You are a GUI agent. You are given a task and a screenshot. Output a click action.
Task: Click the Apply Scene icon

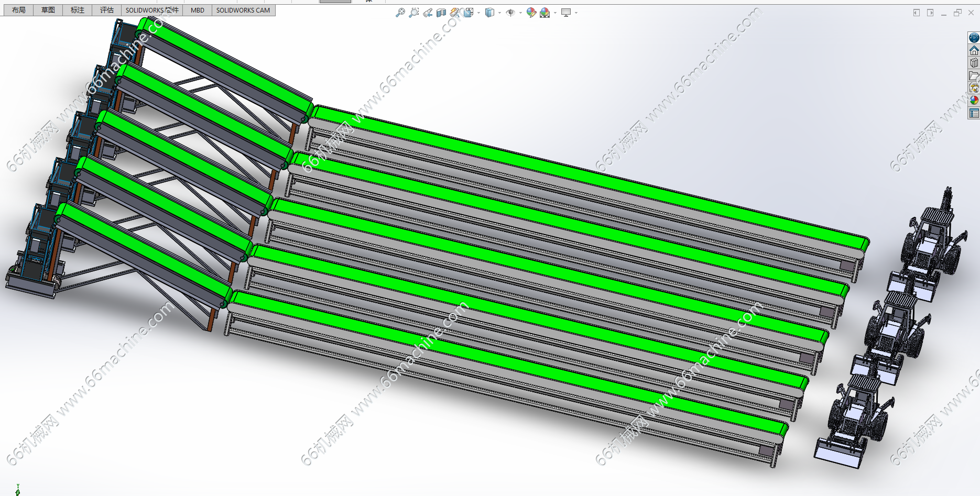click(545, 13)
